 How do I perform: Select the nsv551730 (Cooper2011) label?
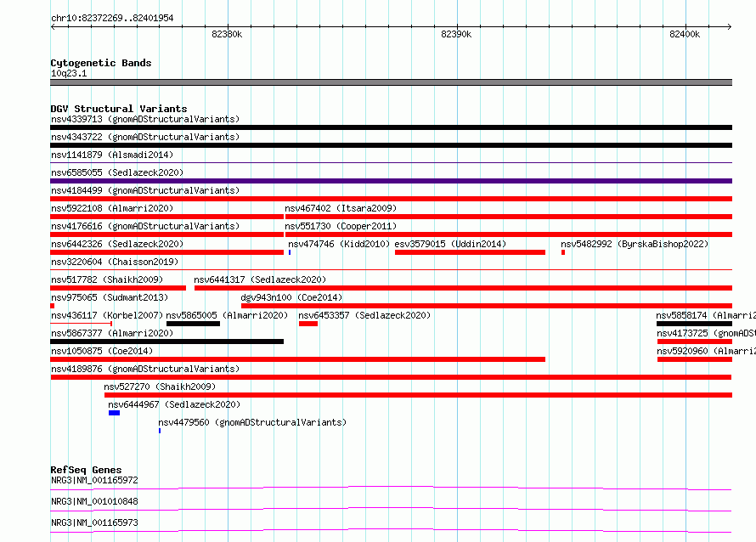[341, 226]
